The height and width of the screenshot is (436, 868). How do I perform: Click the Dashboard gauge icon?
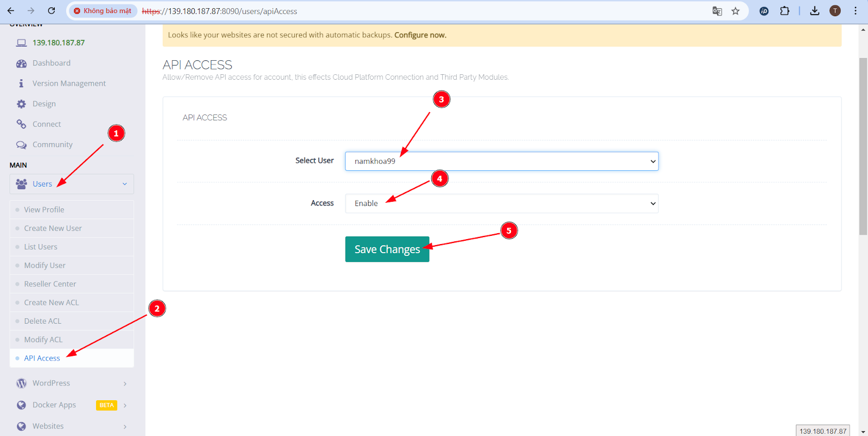pyautogui.click(x=21, y=63)
